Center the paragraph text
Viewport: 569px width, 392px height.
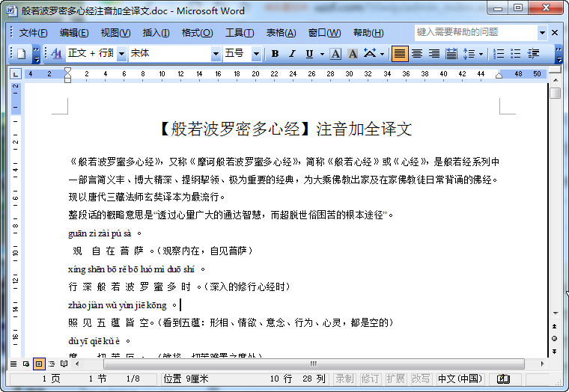(x=416, y=54)
